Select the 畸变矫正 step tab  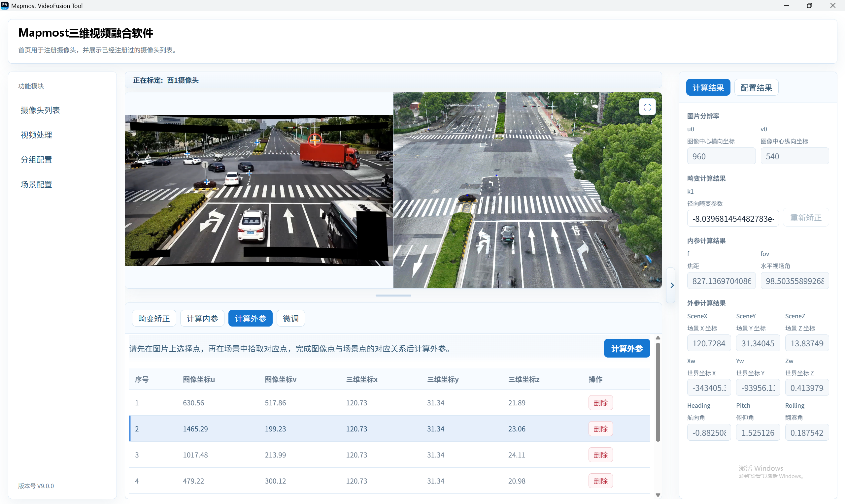pos(154,318)
